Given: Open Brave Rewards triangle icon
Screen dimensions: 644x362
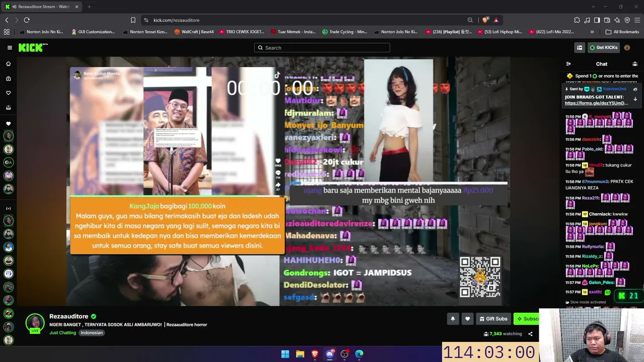Looking at the screenshot, I should pyautogui.click(x=496, y=20).
